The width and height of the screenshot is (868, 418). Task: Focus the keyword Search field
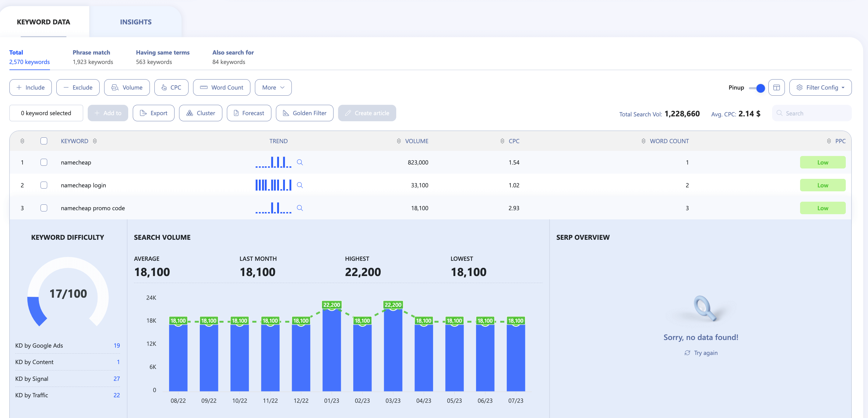[x=812, y=113]
